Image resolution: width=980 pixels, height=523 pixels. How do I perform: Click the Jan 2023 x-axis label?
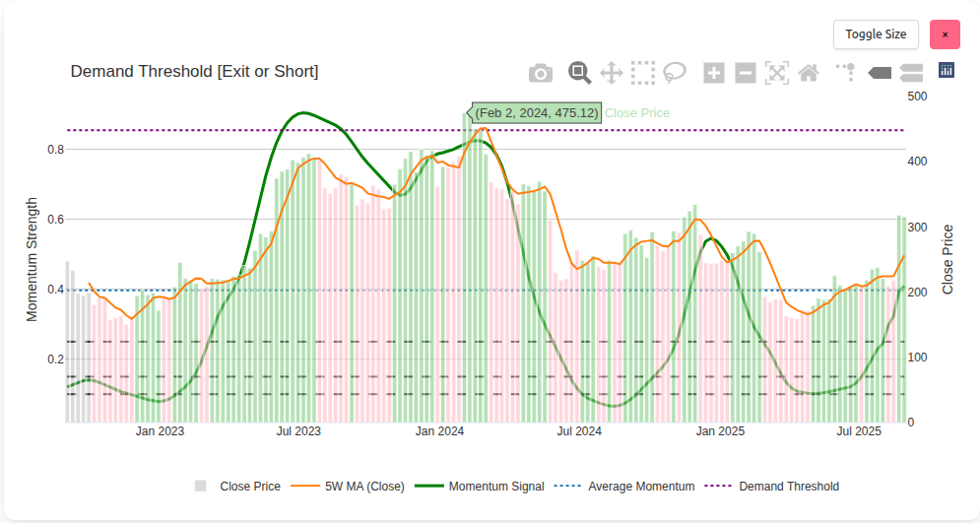tap(160, 431)
